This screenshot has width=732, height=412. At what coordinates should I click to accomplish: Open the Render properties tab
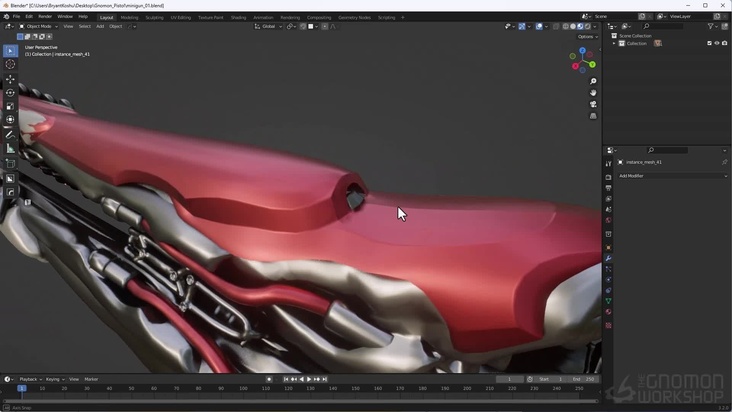(608, 177)
